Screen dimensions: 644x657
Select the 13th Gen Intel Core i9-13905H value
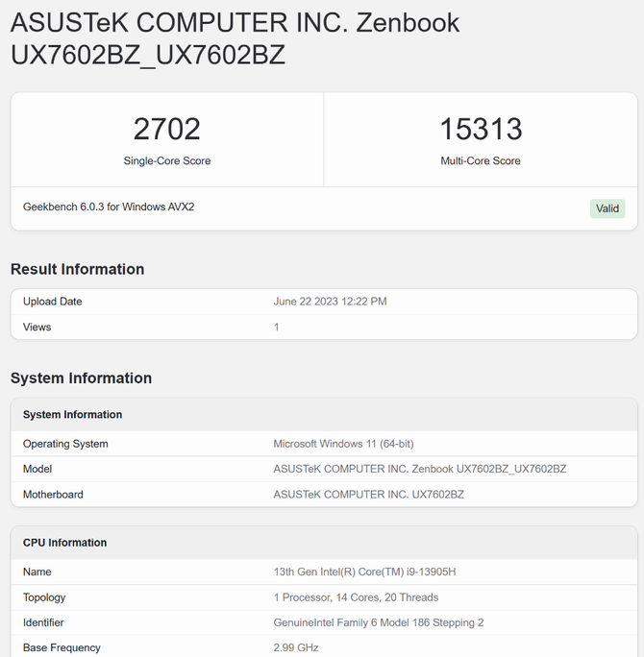(x=364, y=572)
